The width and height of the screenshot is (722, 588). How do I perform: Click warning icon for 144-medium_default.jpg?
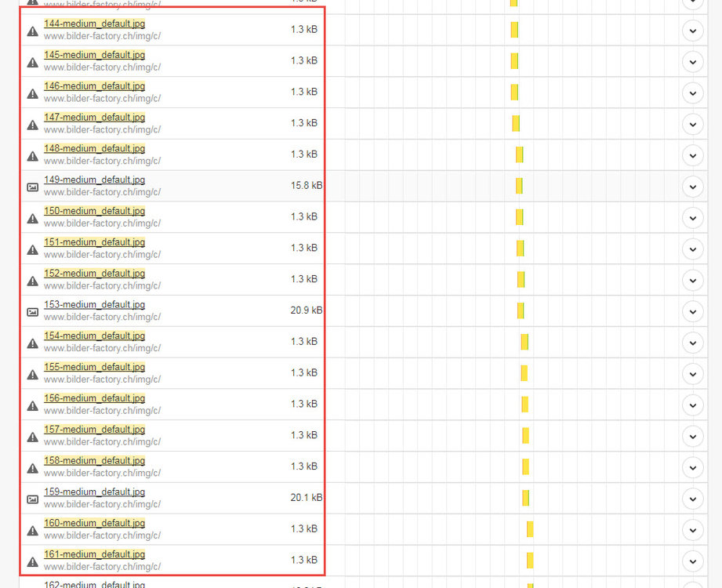click(x=32, y=31)
